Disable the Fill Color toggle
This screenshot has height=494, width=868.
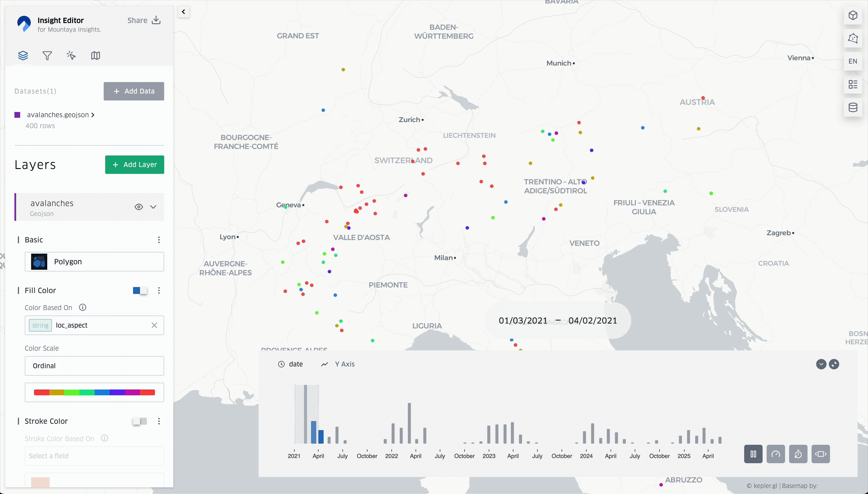[140, 290]
